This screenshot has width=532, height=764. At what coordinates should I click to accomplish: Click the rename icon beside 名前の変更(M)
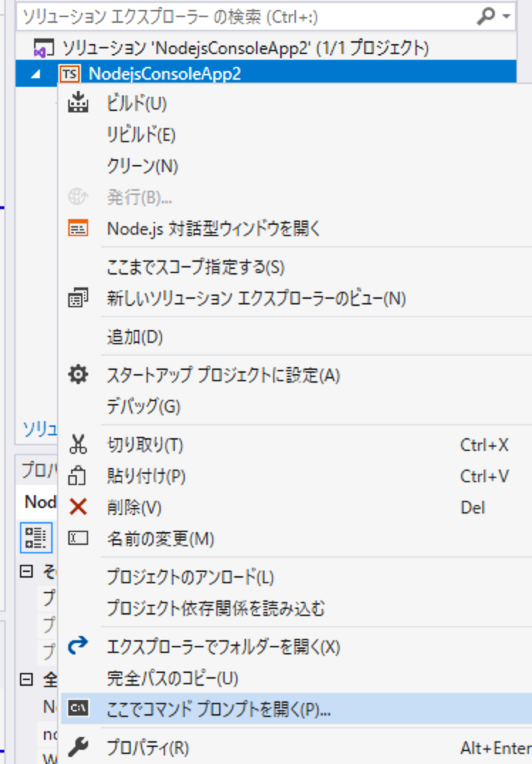(78, 538)
